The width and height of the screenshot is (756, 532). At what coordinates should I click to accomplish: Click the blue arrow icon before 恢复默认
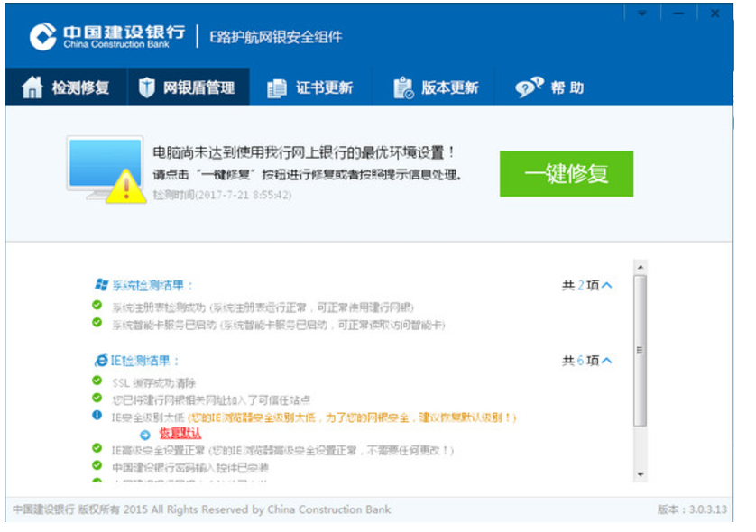point(145,436)
